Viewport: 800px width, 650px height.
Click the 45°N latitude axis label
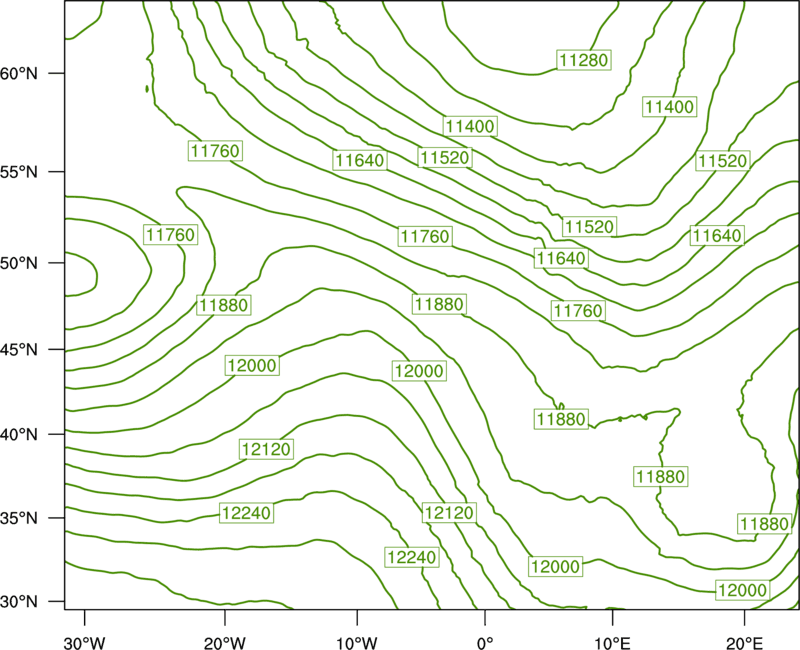[19, 349]
